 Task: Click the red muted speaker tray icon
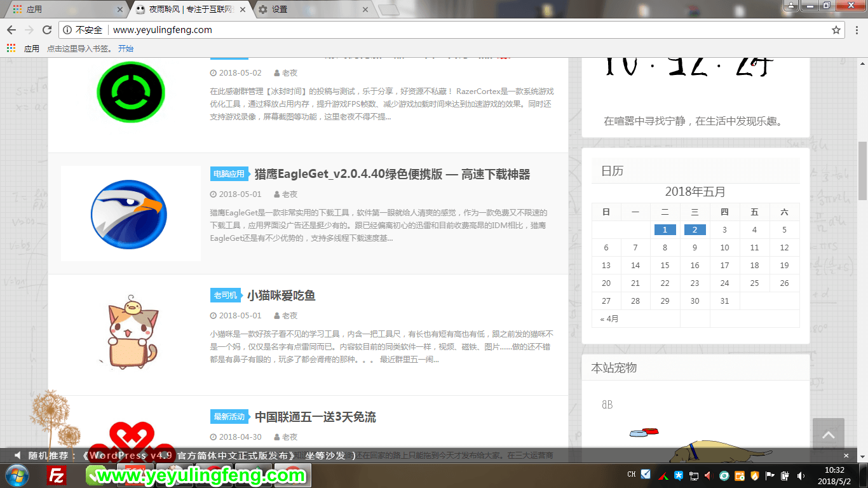(x=709, y=475)
